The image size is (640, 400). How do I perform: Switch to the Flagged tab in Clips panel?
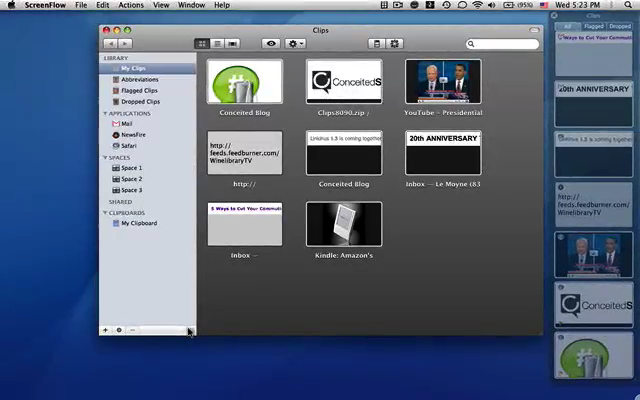(593, 27)
